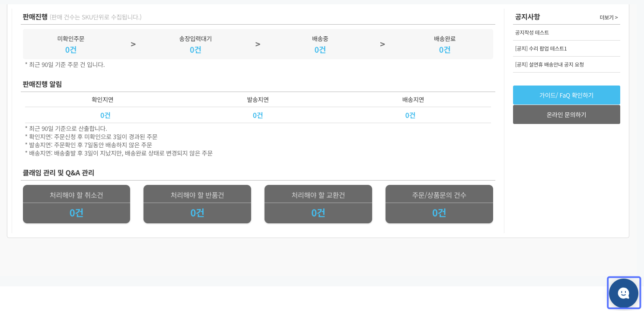Open 처리해야 할 반품건 card count
644x311 pixels.
point(197,213)
